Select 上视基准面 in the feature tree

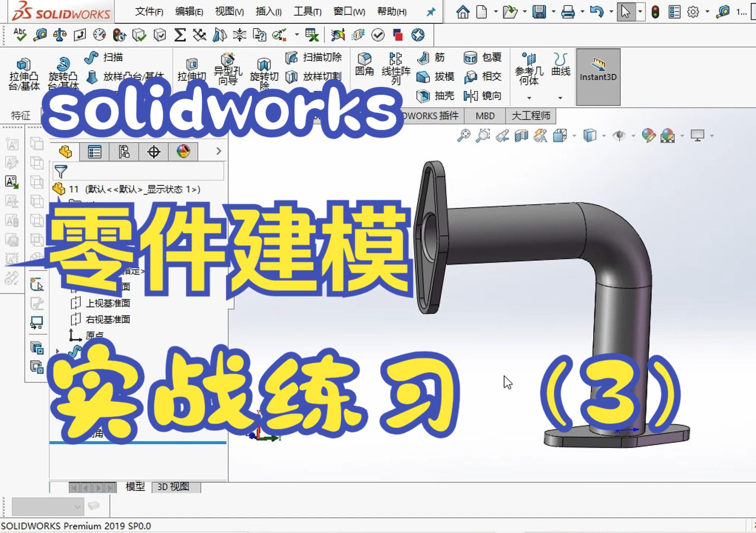[108, 303]
